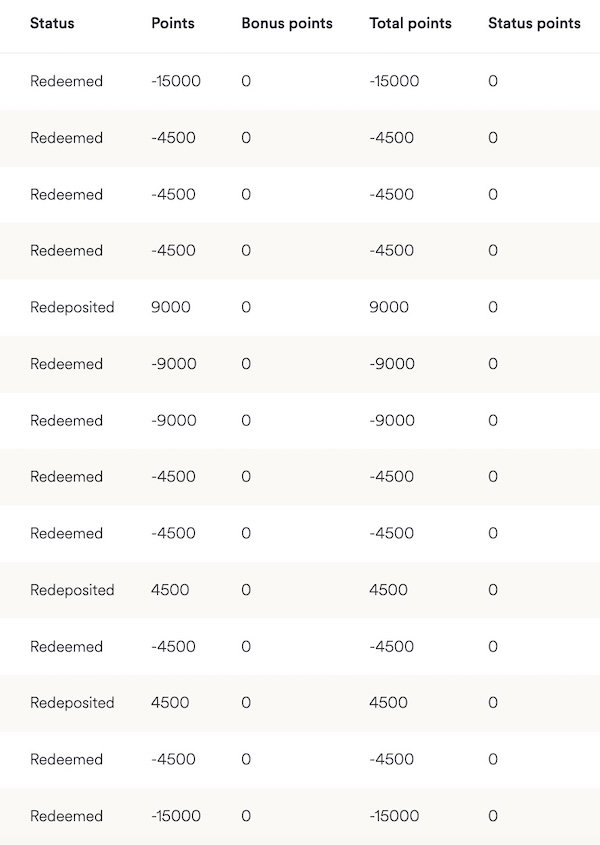Select the upper -9000 Points value
The image size is (600, 845).
[174, 364]
